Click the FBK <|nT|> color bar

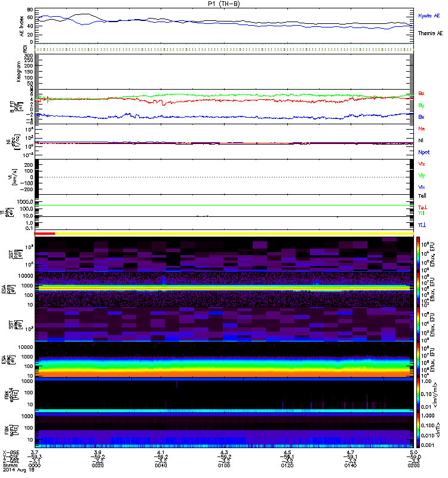click(418, 430)
